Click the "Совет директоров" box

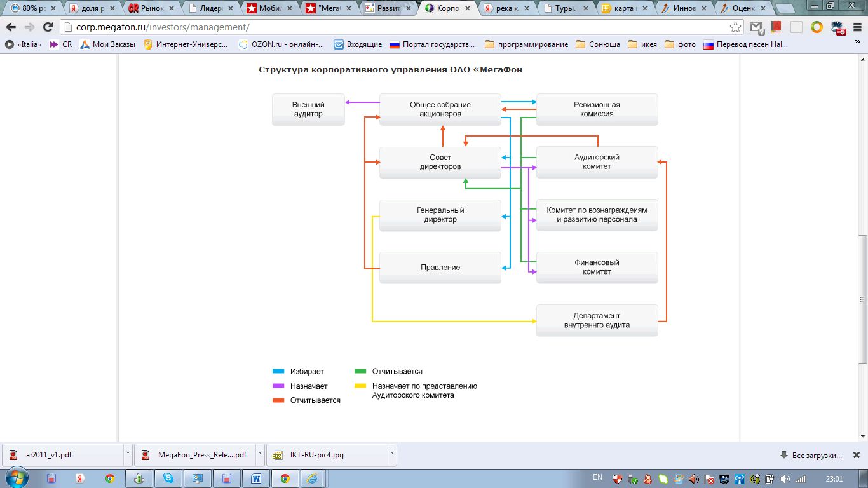440,162
